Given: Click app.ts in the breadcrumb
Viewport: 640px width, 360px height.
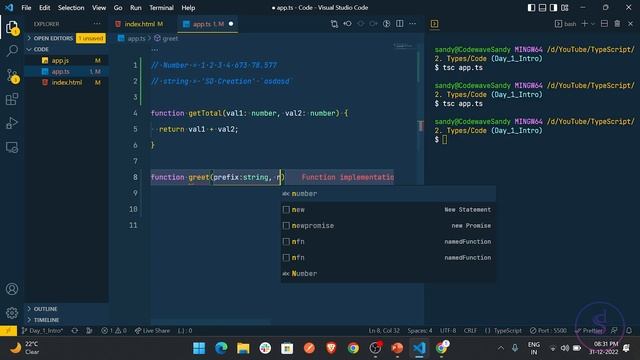Looking at the screenshot, I should pos(132,38).
